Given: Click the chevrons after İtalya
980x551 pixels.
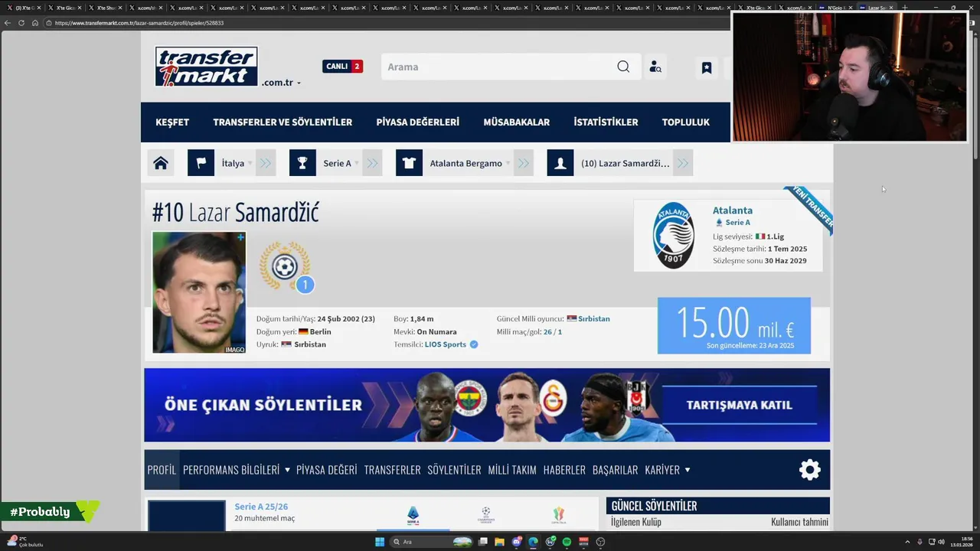Looking at the screenshot, I should [x=266, y=163].
